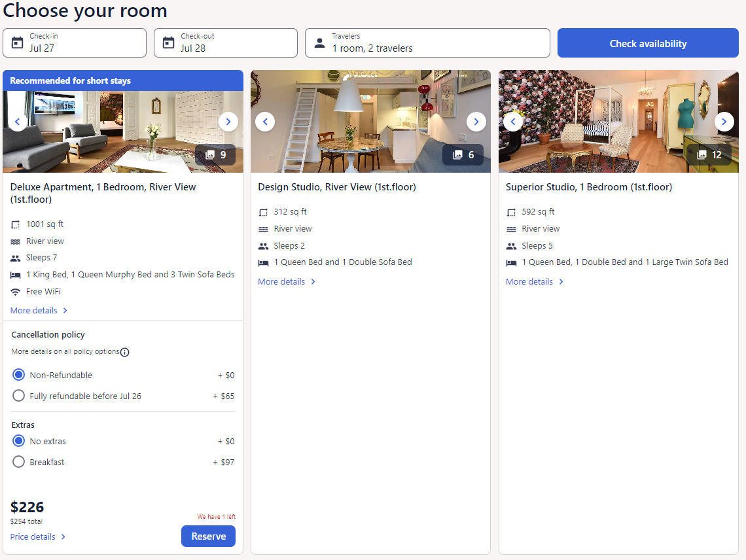The image size is (746, 560).
Task: Open Superior Studio gallery with 12 photos
Action: point(709,154)
